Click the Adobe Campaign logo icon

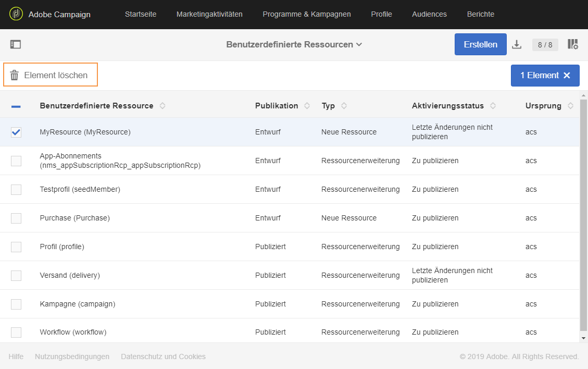[16, 14]
